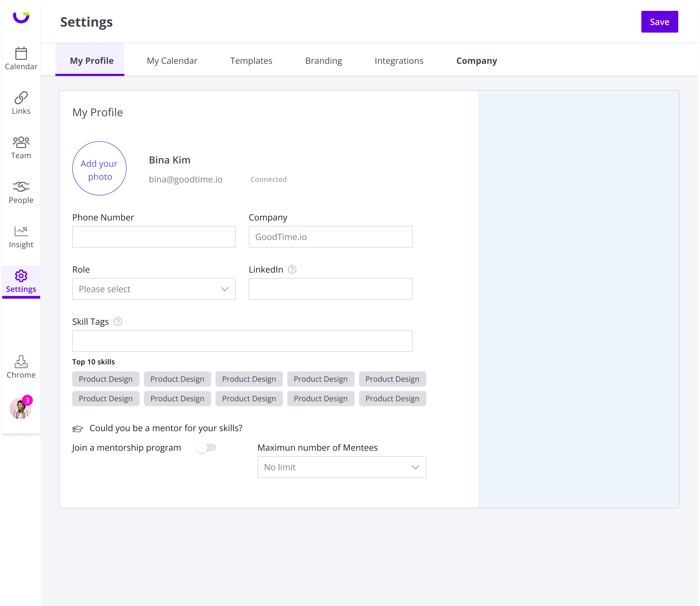Select the People handshake icon
This screenshot has height=606, width=700.
click(21, 187)
